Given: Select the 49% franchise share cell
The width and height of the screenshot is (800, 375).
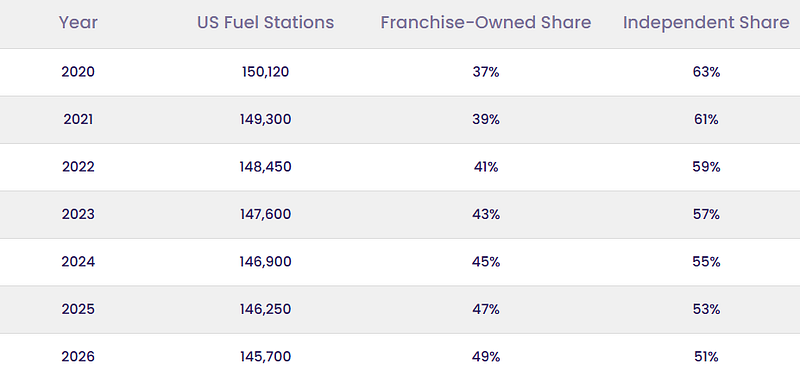Looking at the screenshot, I should (486, 357).
